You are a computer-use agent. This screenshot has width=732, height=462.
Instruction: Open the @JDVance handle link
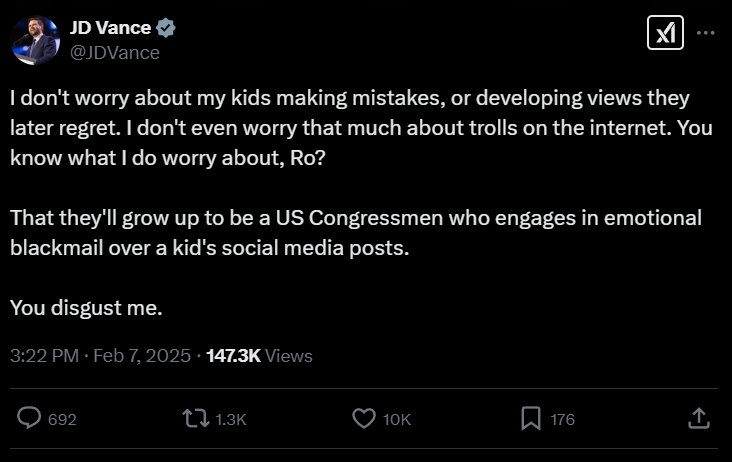tap(114, 53)
